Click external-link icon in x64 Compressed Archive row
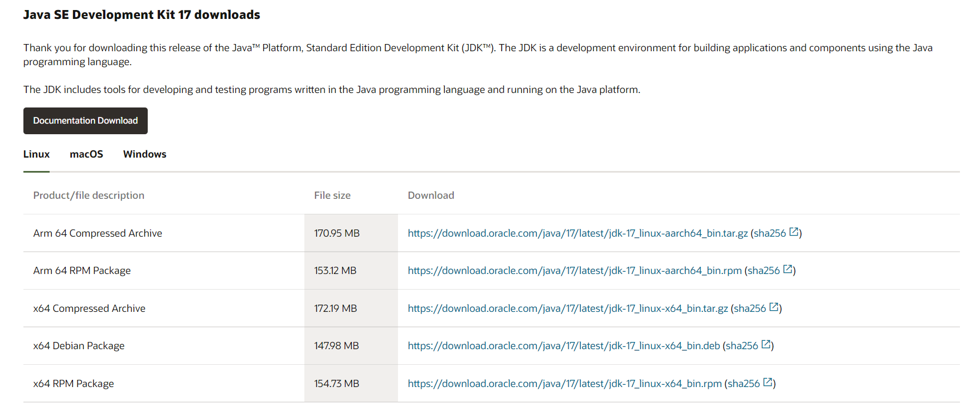 coord(774,307)
